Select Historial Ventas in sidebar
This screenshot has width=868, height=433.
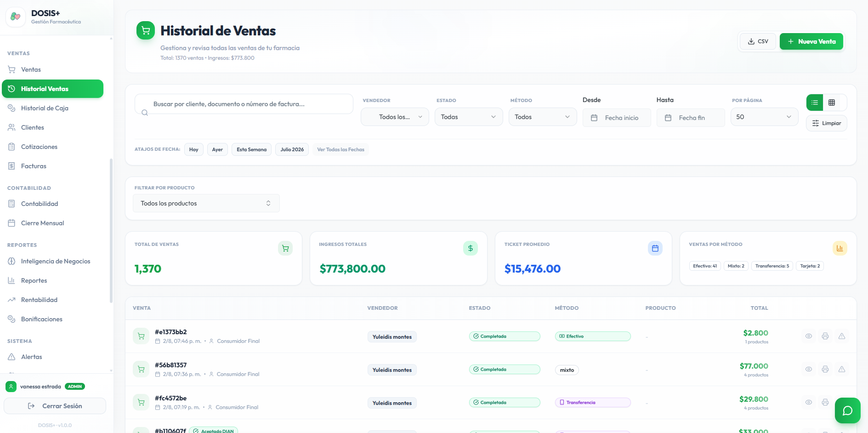(x=52, y=89)
